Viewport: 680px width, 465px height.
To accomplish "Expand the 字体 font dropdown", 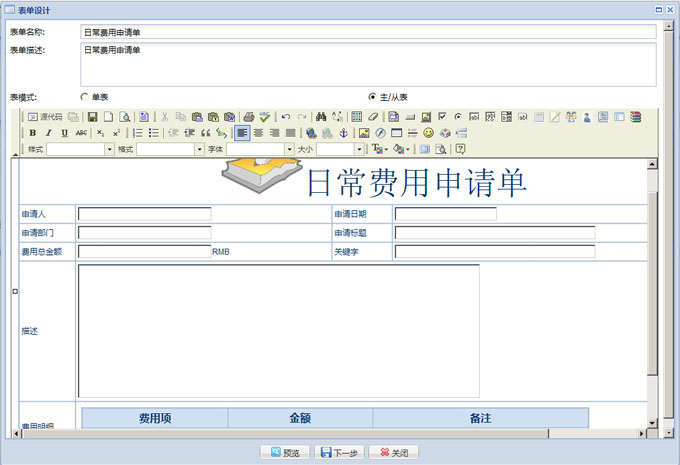I will 290,149.
